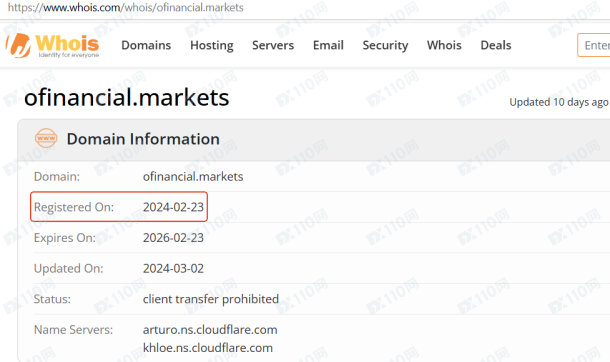Image resolution: width=610 pixels, height=362 pixels.
Task: Click the 'Registered On:' label
Action: click(74, 207)
